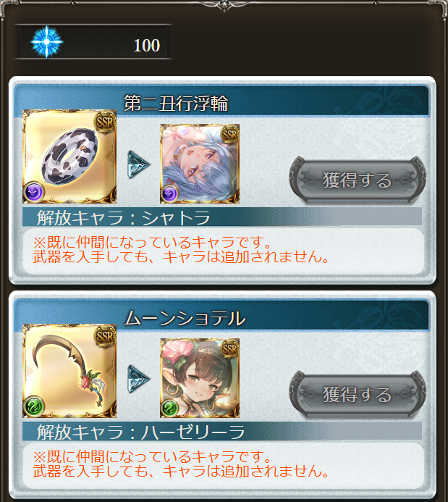The width and height of the screenshot is (448, 502).
Task: Click the arrow between float ring and Shatola
Action: 138,164
